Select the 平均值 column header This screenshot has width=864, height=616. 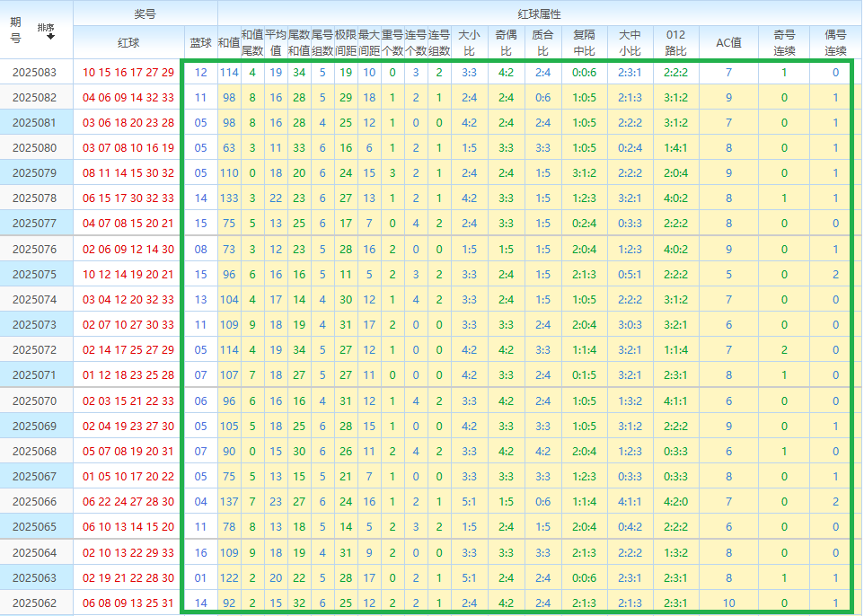(276, 43)
